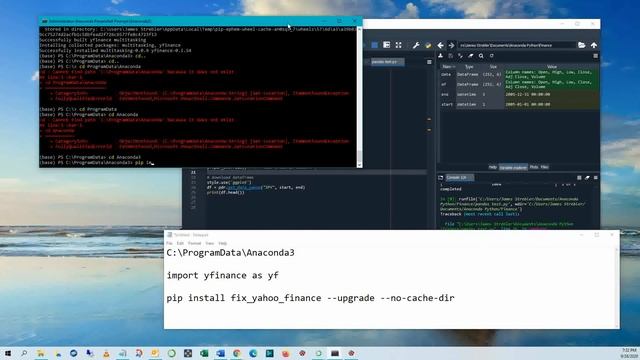Open Variable explorer hamburger options menu
The height and width of the screenshot is (360, 640).
(596, 56)
